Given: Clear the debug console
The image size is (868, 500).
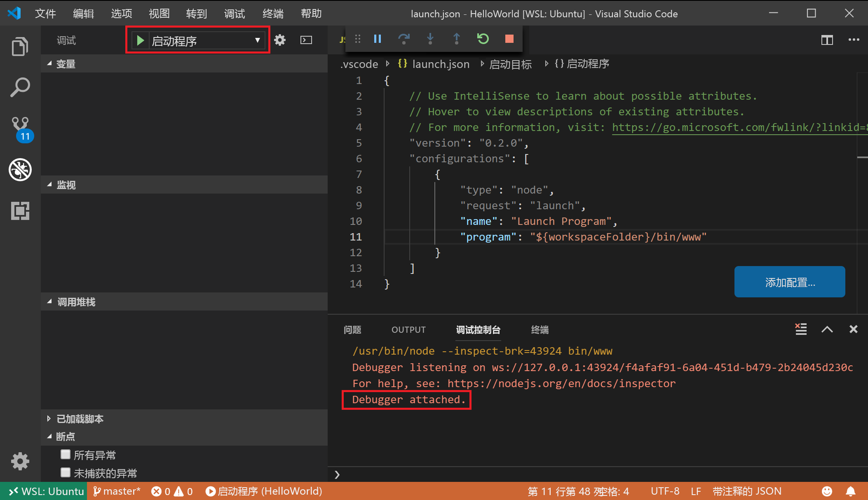Looking at the screenshot, I should [x=801, y=329].
